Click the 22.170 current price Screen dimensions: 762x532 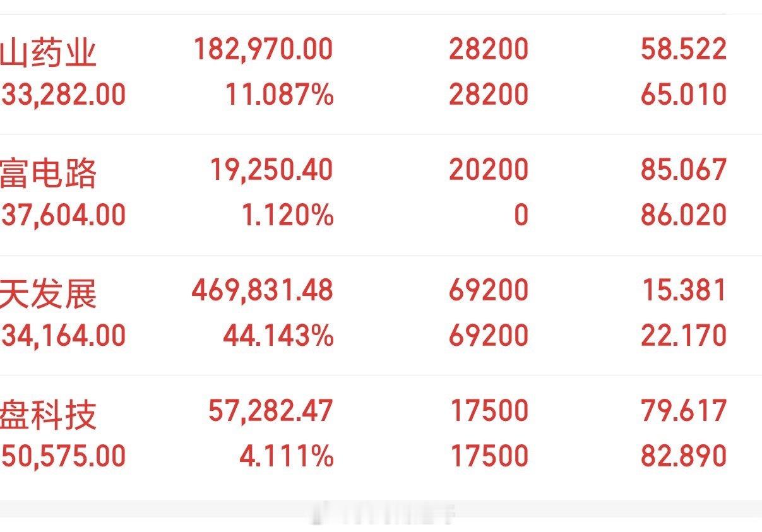point(684,336)
